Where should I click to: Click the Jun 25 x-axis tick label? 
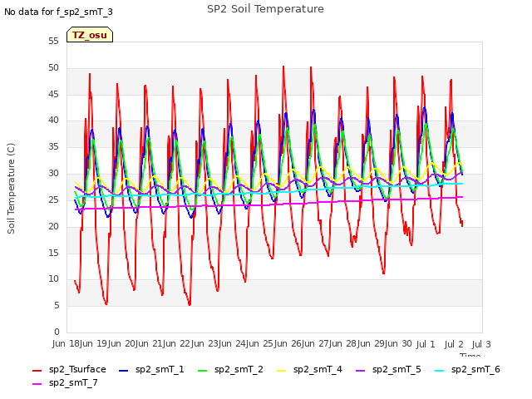tap(260, 344)
